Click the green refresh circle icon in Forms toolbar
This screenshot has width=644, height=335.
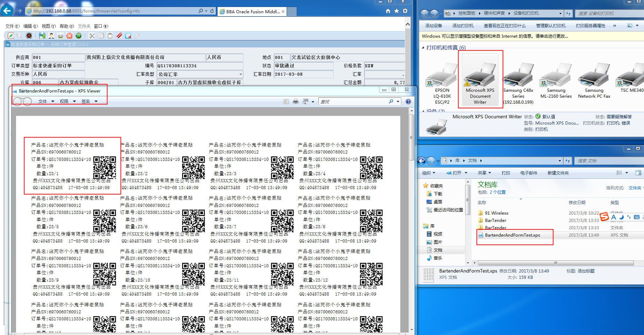(x=78, y=36)
